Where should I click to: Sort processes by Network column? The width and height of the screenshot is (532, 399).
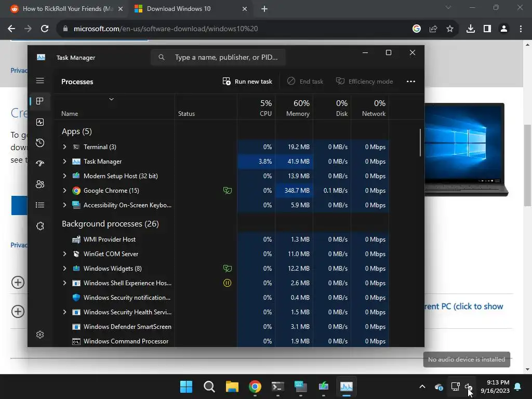coord(370,108)
